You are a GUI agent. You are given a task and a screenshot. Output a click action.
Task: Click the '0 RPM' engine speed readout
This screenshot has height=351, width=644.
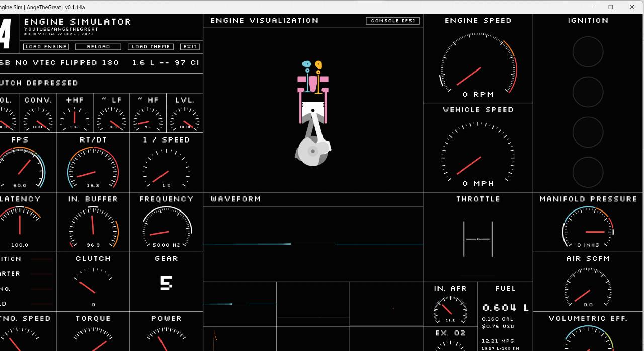tap(478, 95)
